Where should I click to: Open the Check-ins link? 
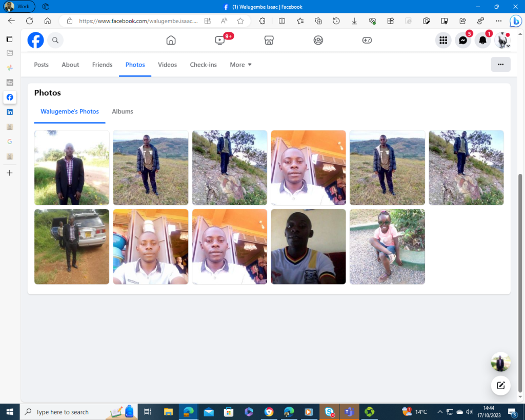[x=203, y=65]
